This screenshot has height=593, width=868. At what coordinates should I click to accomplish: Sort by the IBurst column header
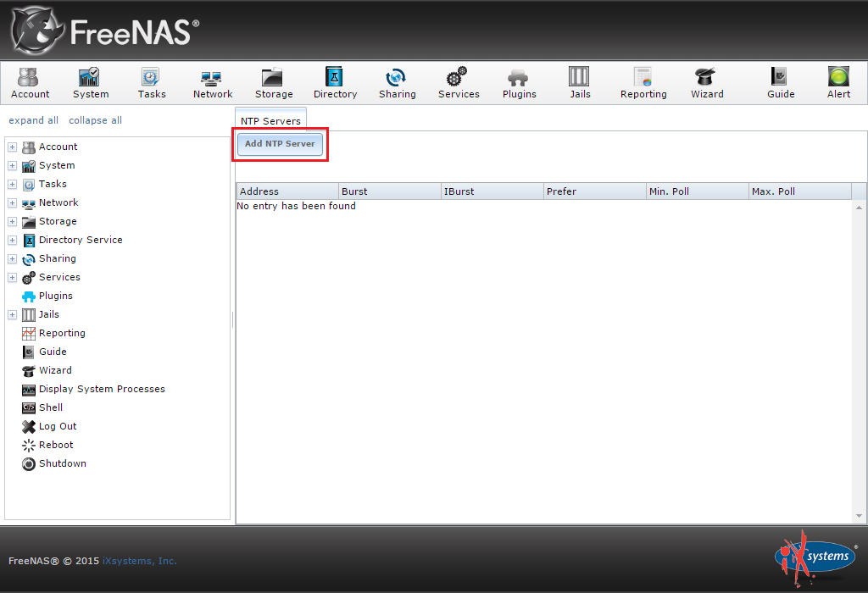tap(492, 191)
